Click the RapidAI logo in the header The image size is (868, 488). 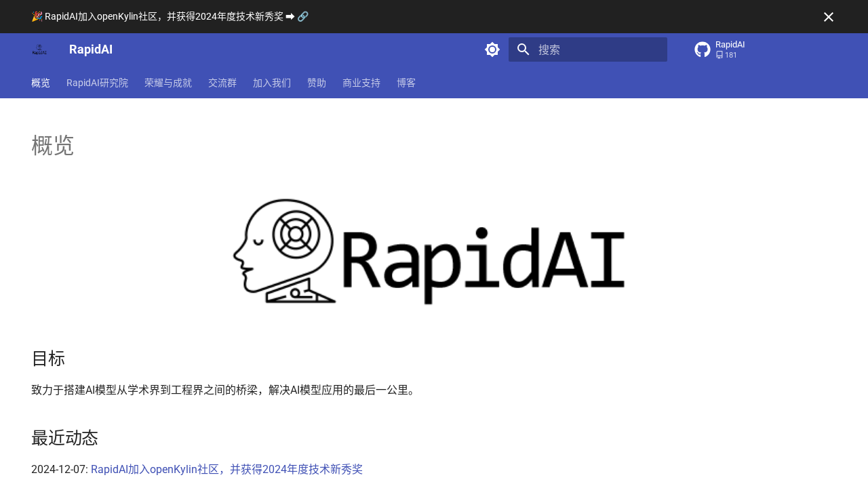(x=39, y=48)
